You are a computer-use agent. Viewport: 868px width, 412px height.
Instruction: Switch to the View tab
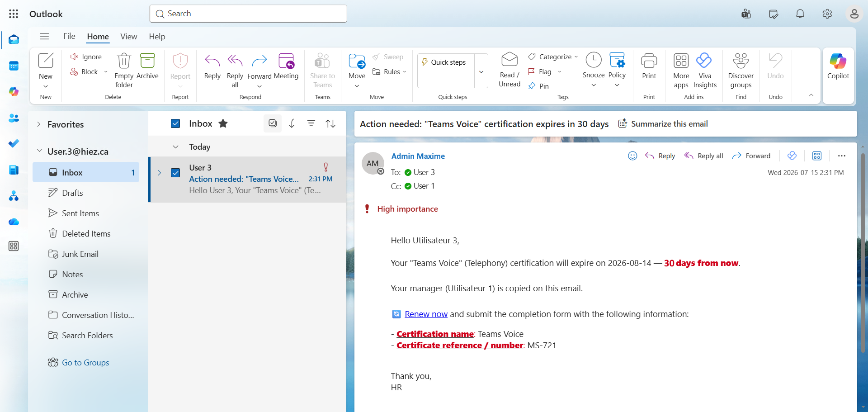point(128,37)
